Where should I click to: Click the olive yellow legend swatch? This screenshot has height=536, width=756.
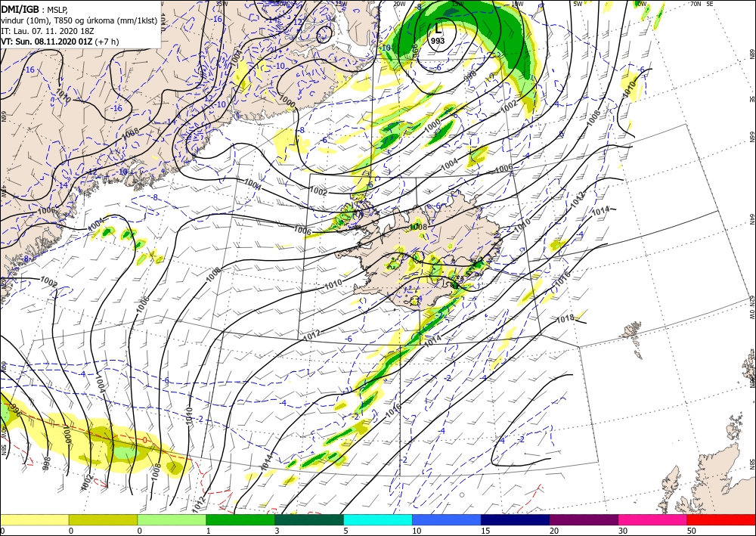(x=103, y=519)
